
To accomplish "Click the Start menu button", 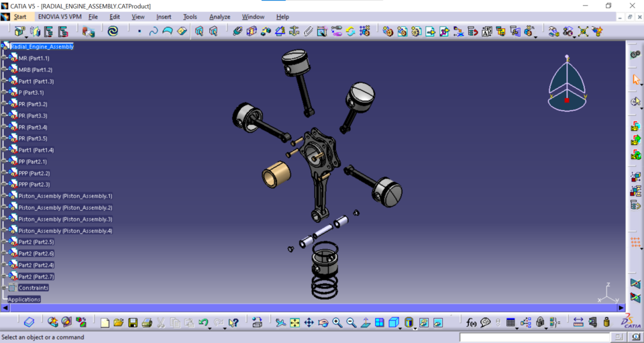I will [x=20, y=17].
